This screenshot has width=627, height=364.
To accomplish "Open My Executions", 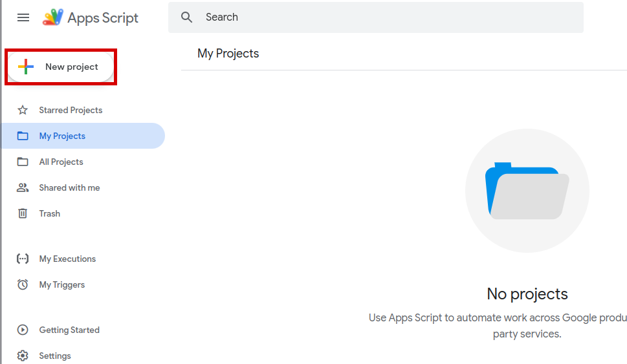I will point(67,259).
